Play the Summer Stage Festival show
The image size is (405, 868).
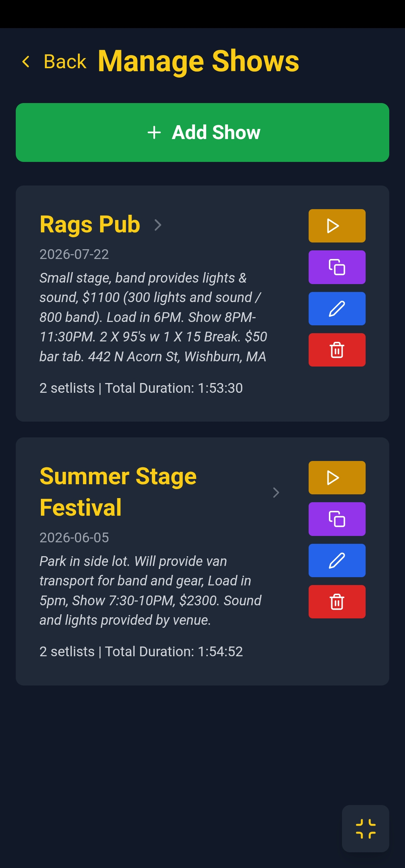click(x=336, y=477)
